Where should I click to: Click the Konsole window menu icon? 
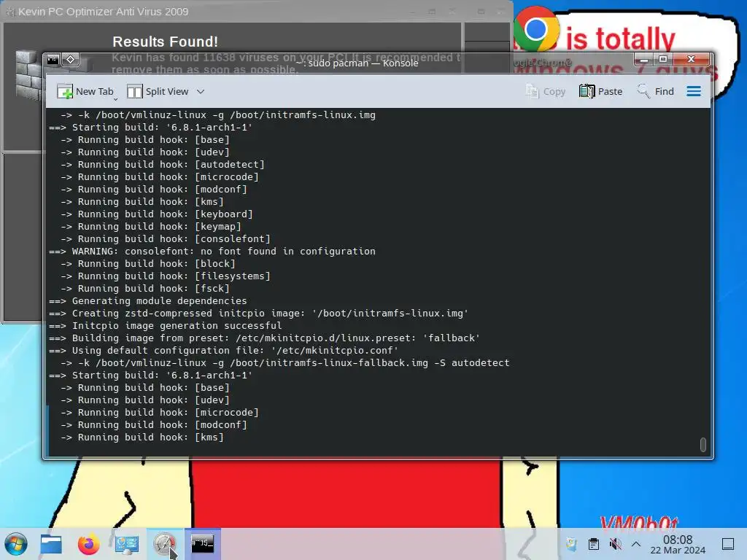click(53, 60)
